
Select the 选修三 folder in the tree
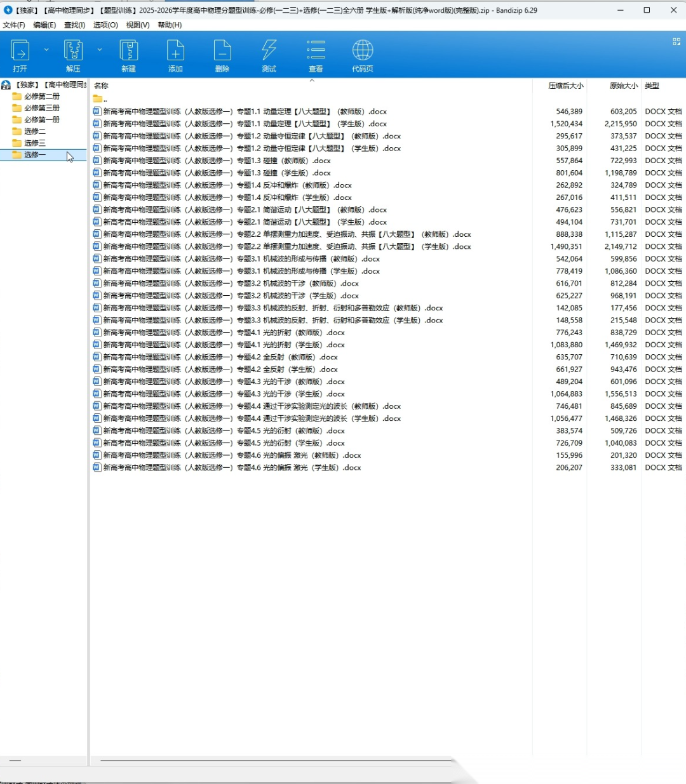(x=35, y=143)
